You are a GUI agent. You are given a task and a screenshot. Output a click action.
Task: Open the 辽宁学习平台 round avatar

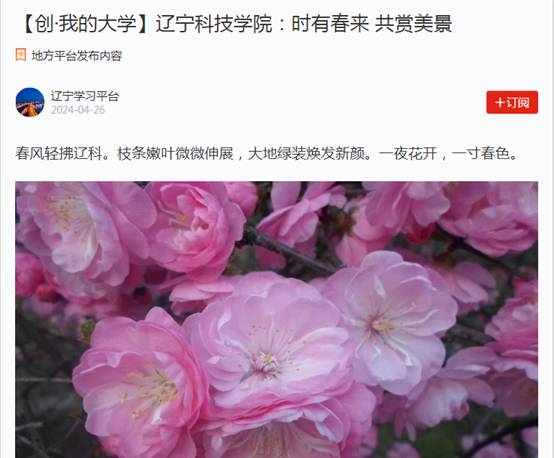(30, 102)
